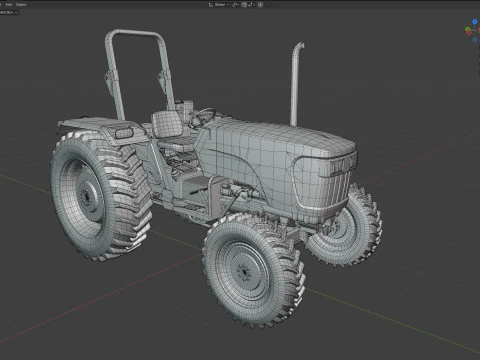Screen dimensions: 480x360
Task: Open the Select Box tool dropdown
Action: [x=9, y=12]
